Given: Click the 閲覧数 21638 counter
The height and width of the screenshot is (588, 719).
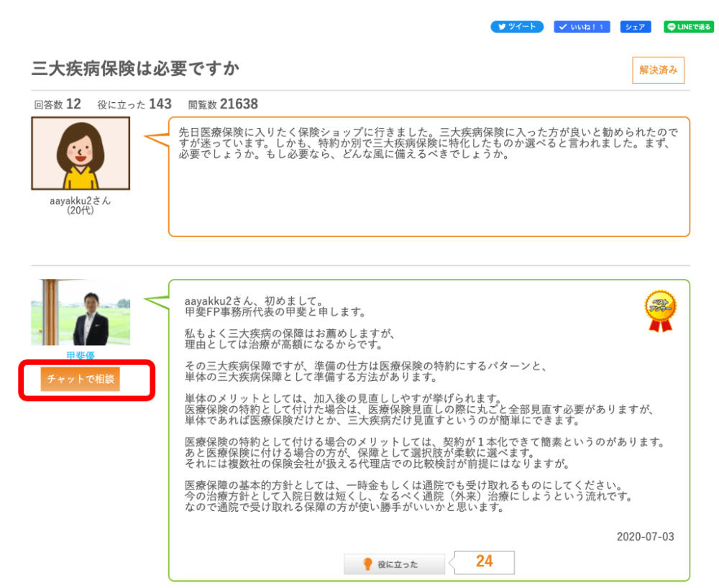Looking at the screenshot, I should pyautogui.click(x=223, y=104).
